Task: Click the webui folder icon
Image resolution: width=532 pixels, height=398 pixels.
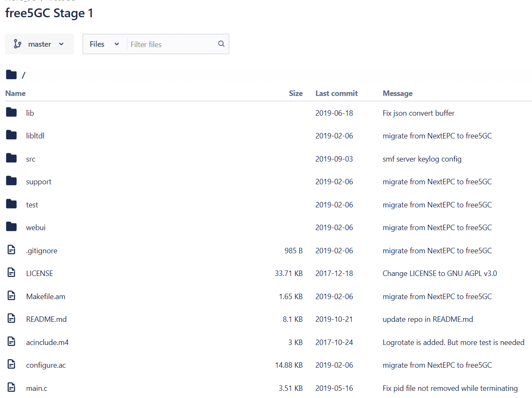Action: (x=11, y=227)
